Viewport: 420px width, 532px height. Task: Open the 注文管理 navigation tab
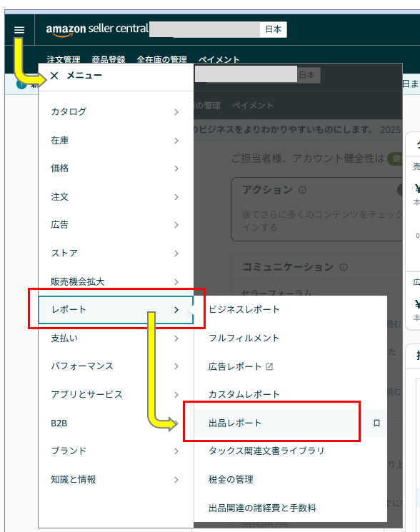point(64,59)
